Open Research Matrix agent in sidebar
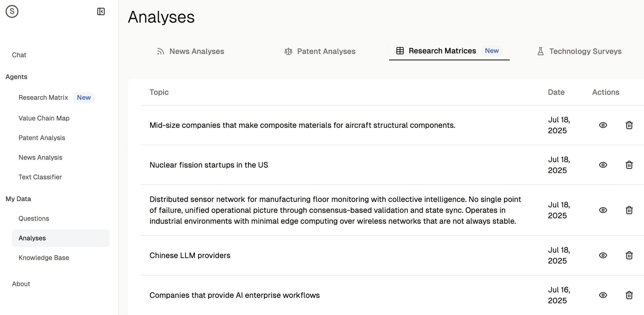644x315 pixels. (43, 98)
